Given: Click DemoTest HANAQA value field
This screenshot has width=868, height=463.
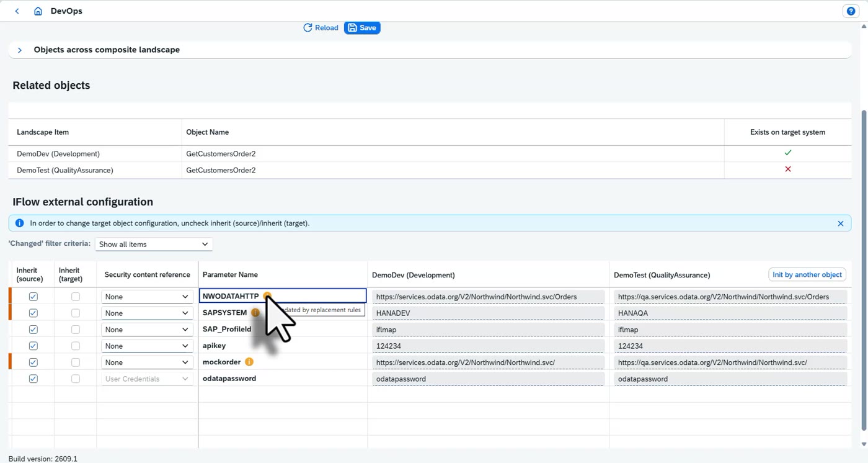Looking at the screenshot, I should [x=730, y=313].
